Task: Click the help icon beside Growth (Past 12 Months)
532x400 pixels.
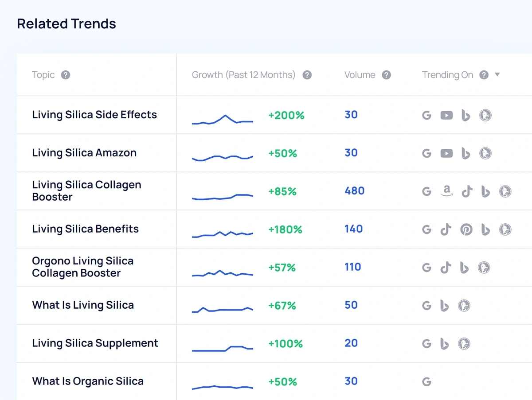Action: (307, 75)
